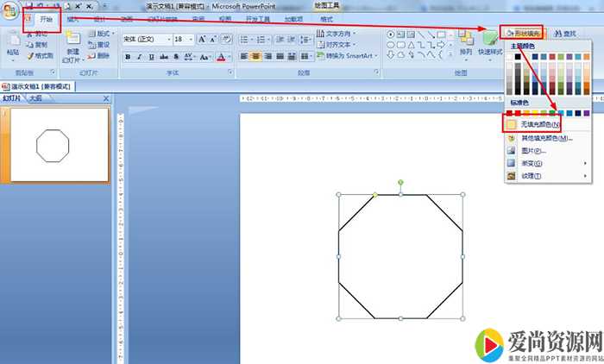
Task: Toggle italic text formatting
Action: 141,57
